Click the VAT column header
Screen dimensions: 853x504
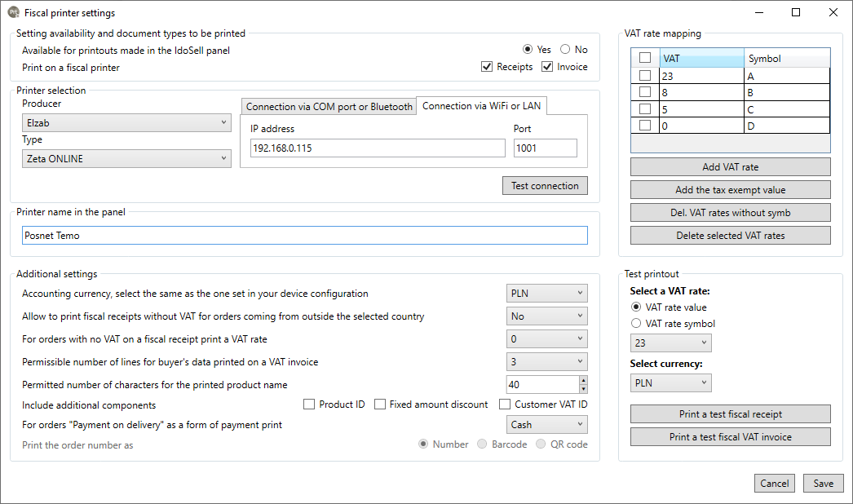pos(702,58)
